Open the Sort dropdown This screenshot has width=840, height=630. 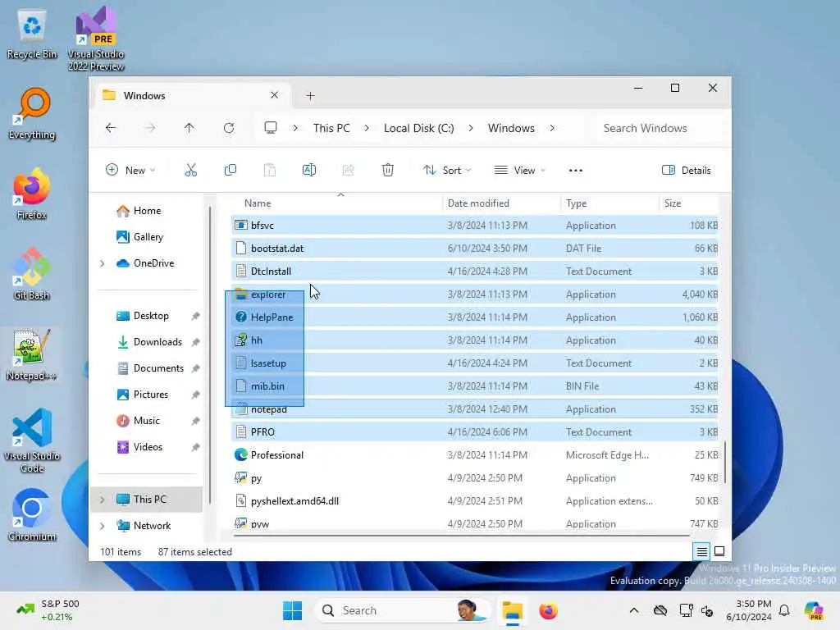pyautogui.click(x=447, y=171)
